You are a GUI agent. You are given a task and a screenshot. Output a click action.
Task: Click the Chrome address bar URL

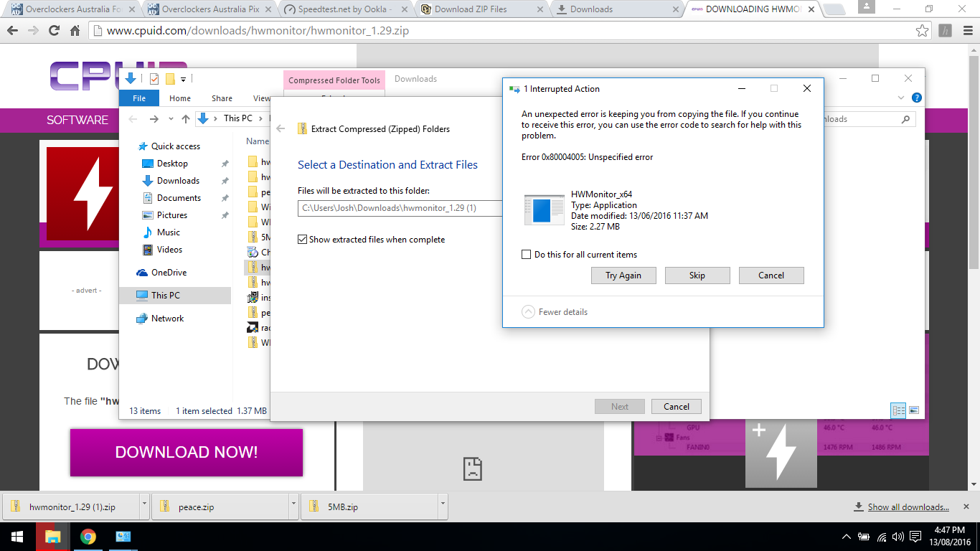(258, 31)
